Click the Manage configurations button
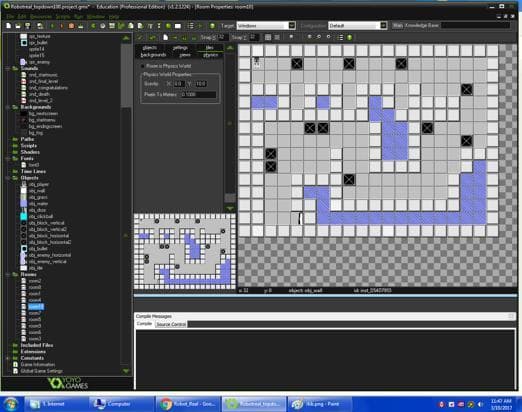 397,26
